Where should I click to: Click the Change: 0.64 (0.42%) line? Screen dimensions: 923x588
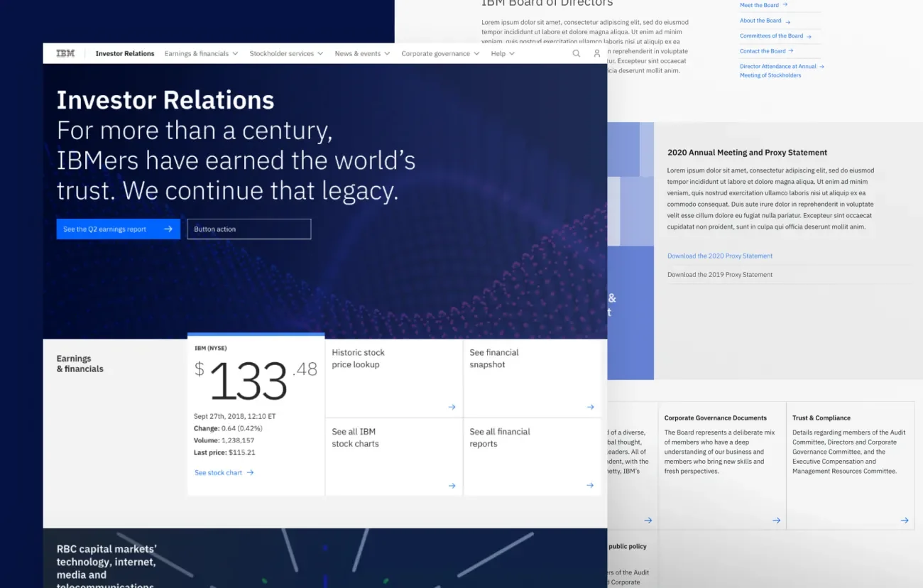[228, 428]
